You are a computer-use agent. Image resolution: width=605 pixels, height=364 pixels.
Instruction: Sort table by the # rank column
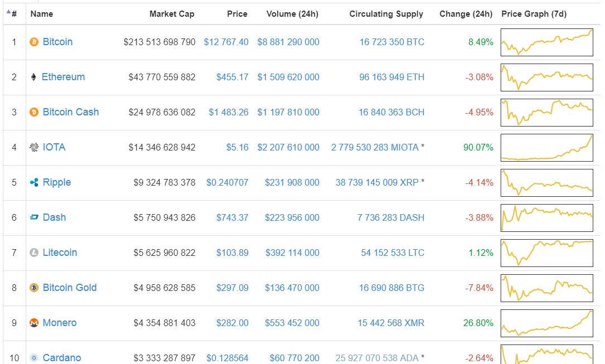click(13, 14)
